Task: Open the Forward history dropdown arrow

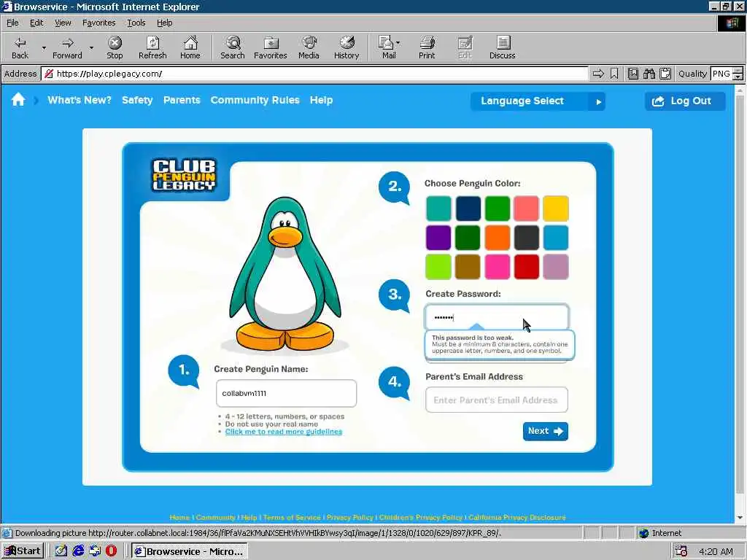Action: click(91, 47)
